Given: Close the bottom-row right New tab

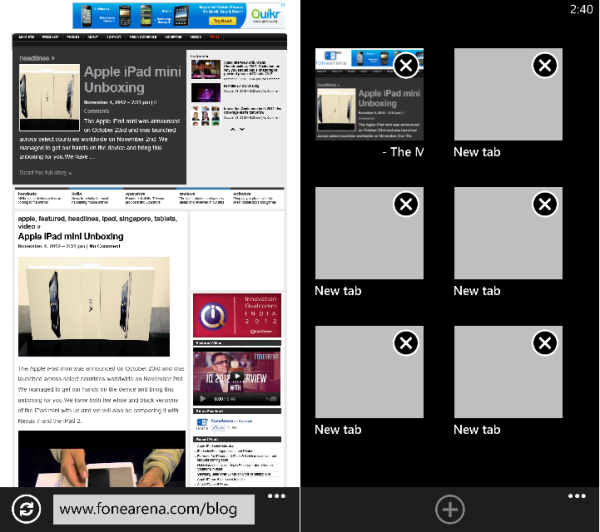Looking at the screenshot, I should coord(545,343).
